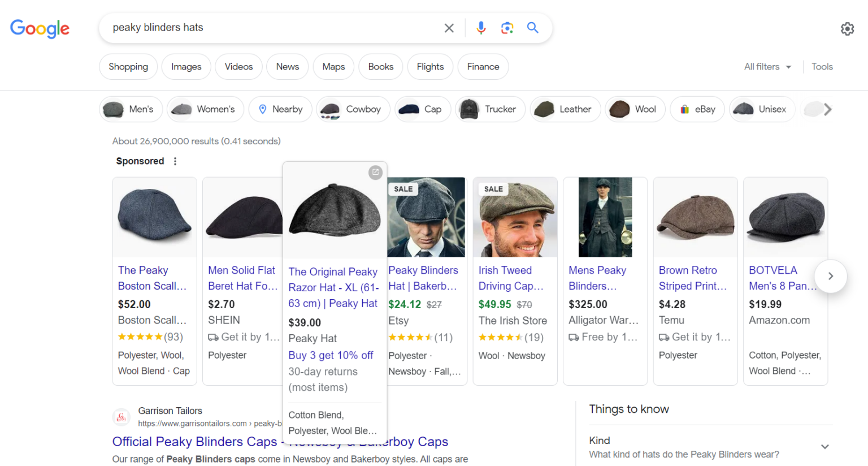
Task: Click the Google logo to return home
Action: click(x=40, y=29)
